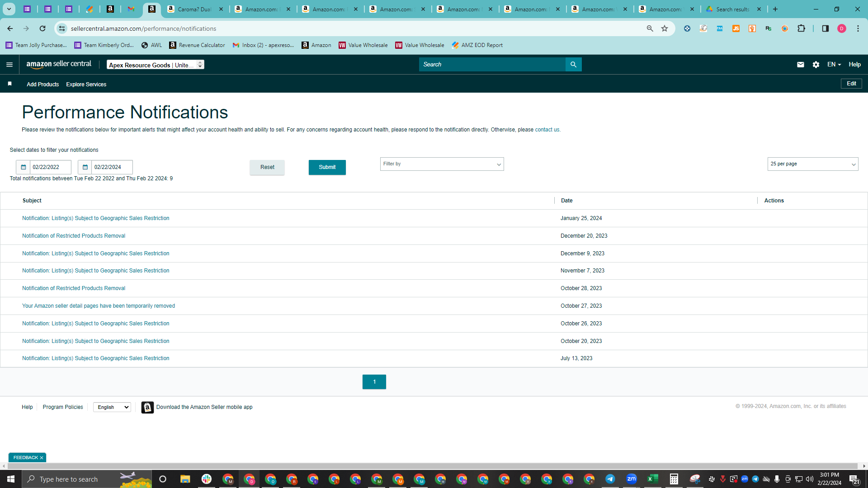This screenshot has width=868, height=488.
Task: Open the Team Jolly Purchase bookmark
Action: click(36, 45)
